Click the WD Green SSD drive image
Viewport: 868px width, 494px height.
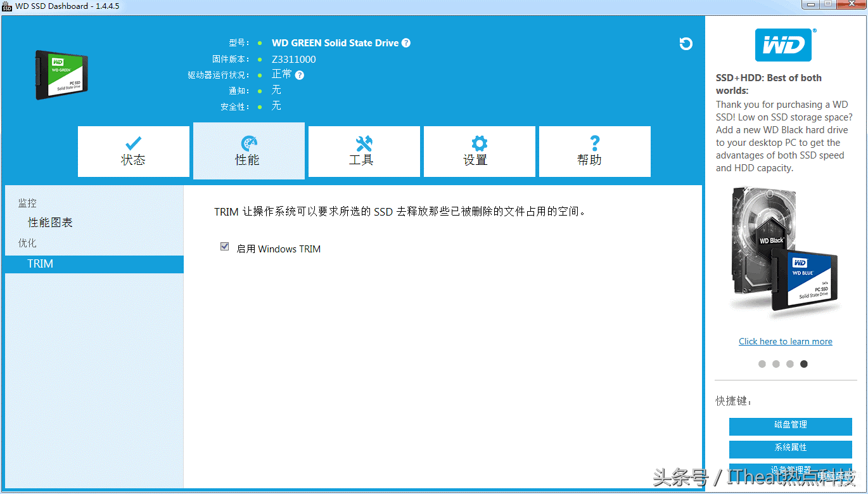tap(61, 75)
